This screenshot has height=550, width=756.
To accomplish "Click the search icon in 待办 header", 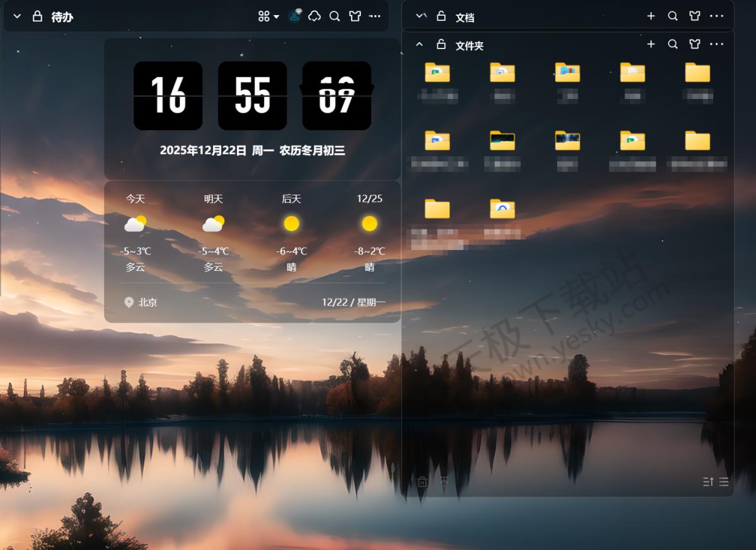I will [x=335, y=16].
